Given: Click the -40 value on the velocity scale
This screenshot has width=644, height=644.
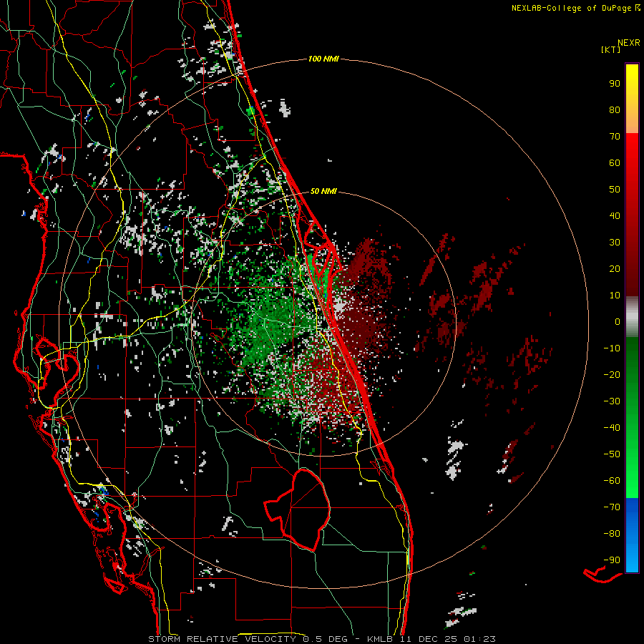Looking at the screenshot, I should tap(612, 428).
